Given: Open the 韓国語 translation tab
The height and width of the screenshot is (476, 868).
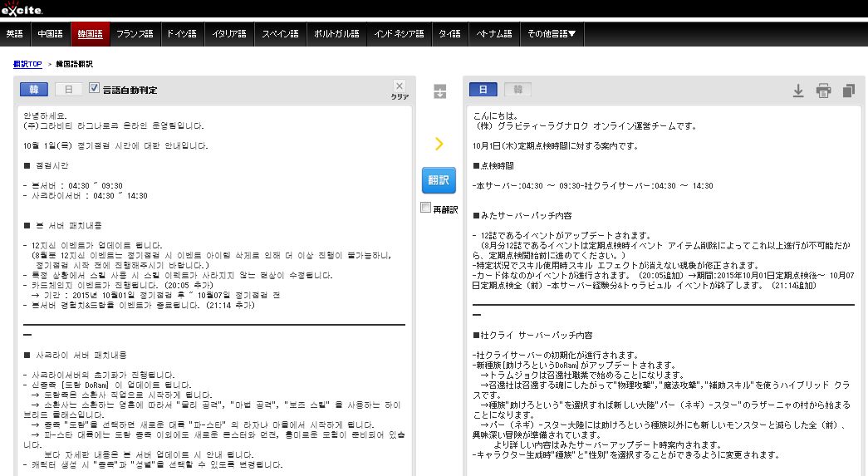Looking at the screenshot, I should [90, 34].
